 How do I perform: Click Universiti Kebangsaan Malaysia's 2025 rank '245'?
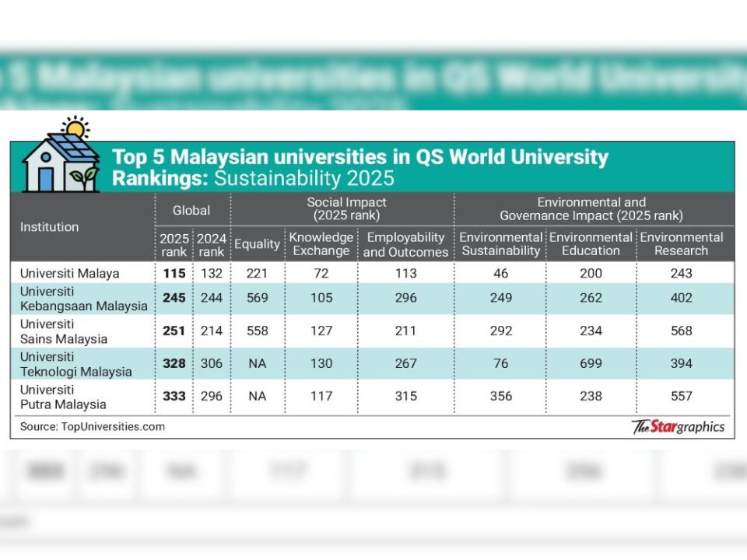click(174, 298)
